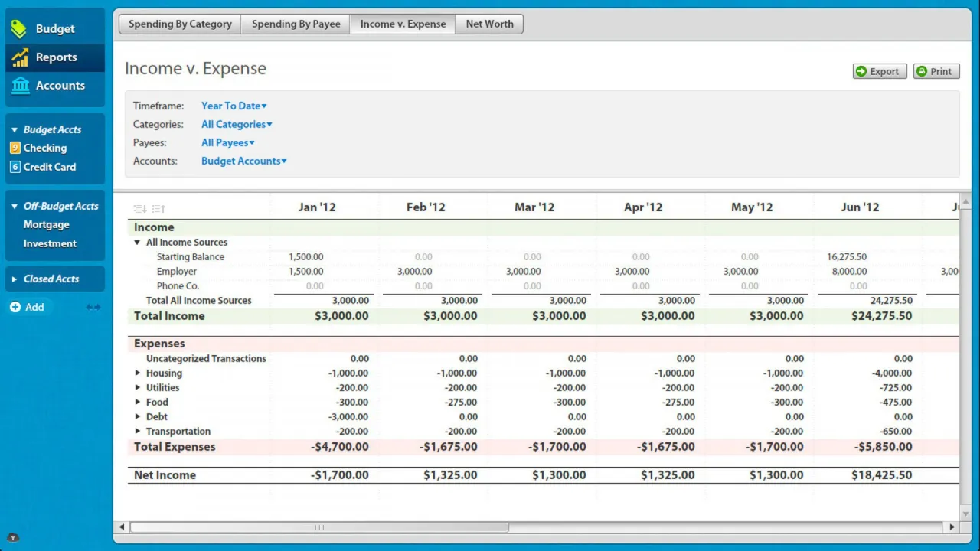Click the Reports chart icon
The width and height of the screenshot is (980, 551).
[20, 57]
